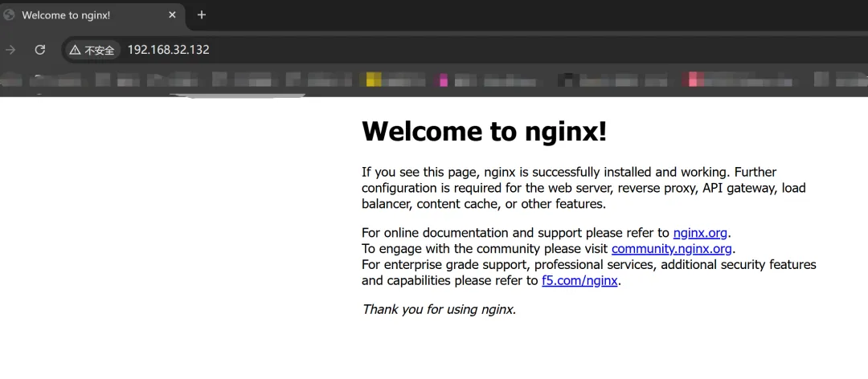Visit the community.nginx.org link

click(x=671, y=248)
